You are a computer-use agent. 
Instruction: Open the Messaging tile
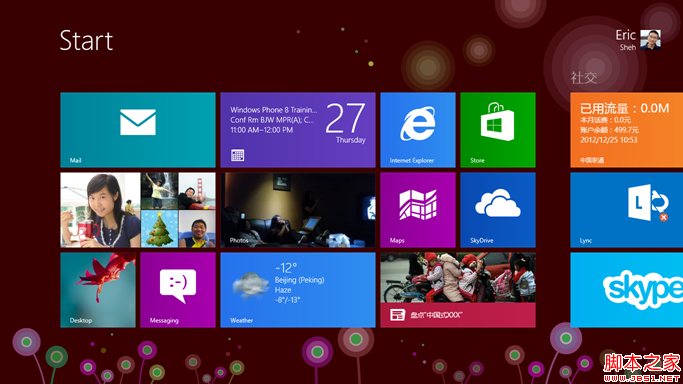tap(178, 290)
